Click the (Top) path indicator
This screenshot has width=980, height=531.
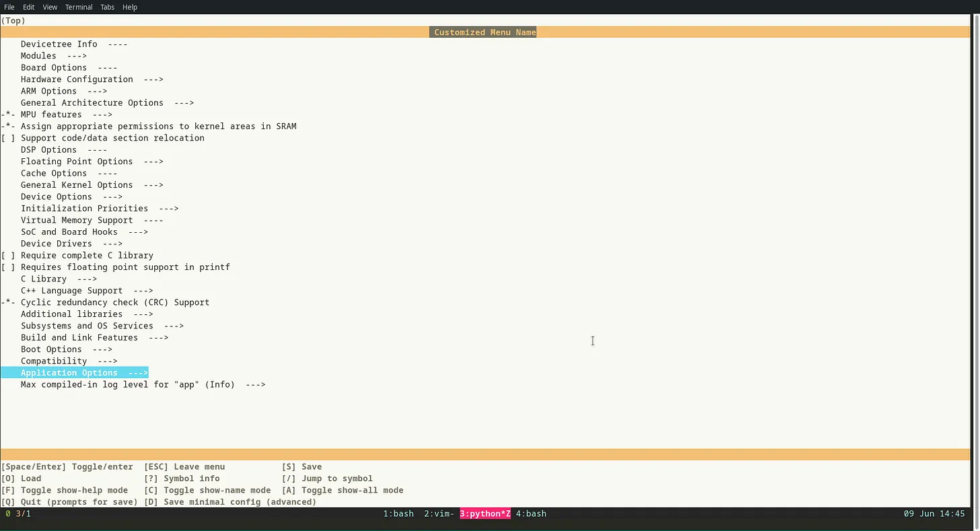[13, 21]
